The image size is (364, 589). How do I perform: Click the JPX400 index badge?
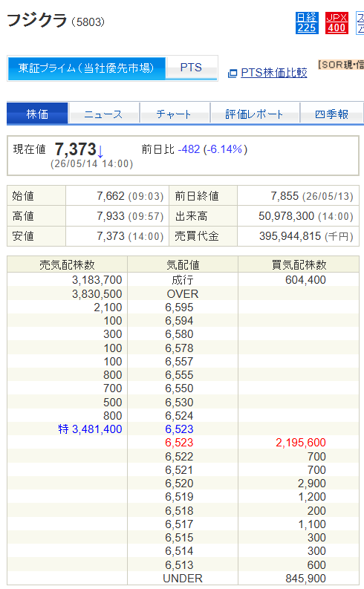pyautogui.click(x=337, y=23)
